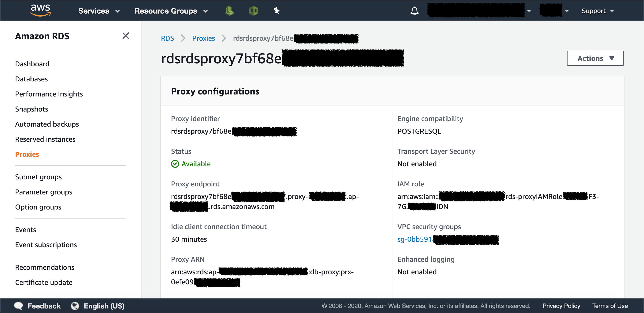The height and width of the screenshot is (313, 644).
Task: Click the Feedback speech bubble icon
Action: tap(19, 306)
